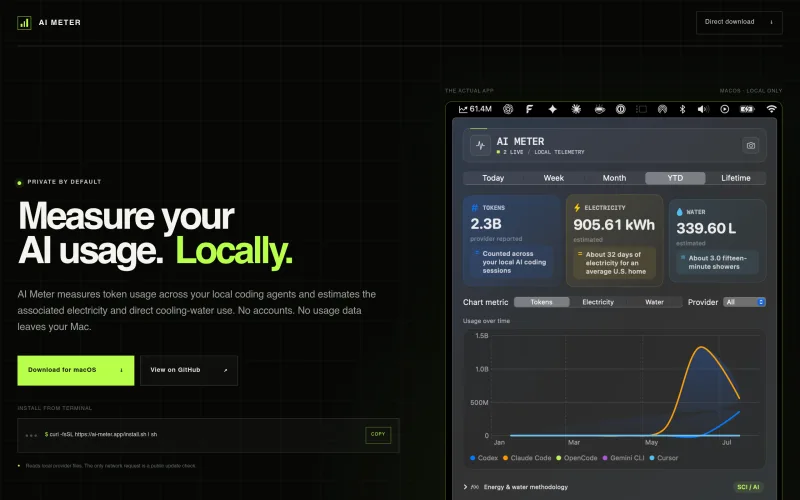This screenshot has height=500, width=800.
Task: Click the camera screenshot icon in app header
Action: coord(751,145)
